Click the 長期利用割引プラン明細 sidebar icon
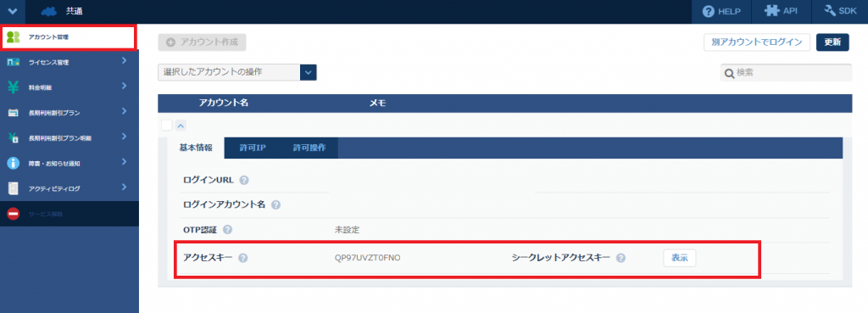This screenshot has width=868, height=313. coord(14,138)
